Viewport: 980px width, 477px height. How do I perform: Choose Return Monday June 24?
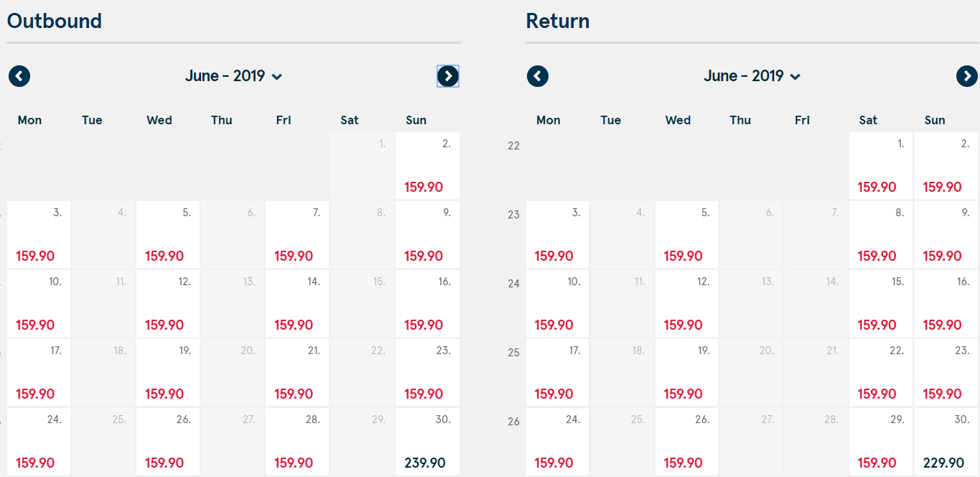(558, 441)
